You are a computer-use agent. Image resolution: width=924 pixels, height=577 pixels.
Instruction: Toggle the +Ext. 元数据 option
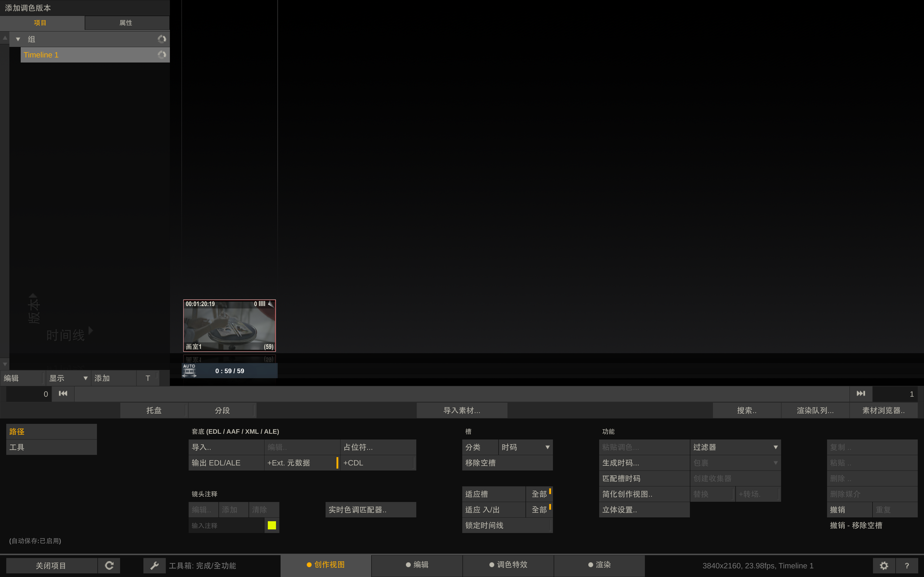(302, 463)
